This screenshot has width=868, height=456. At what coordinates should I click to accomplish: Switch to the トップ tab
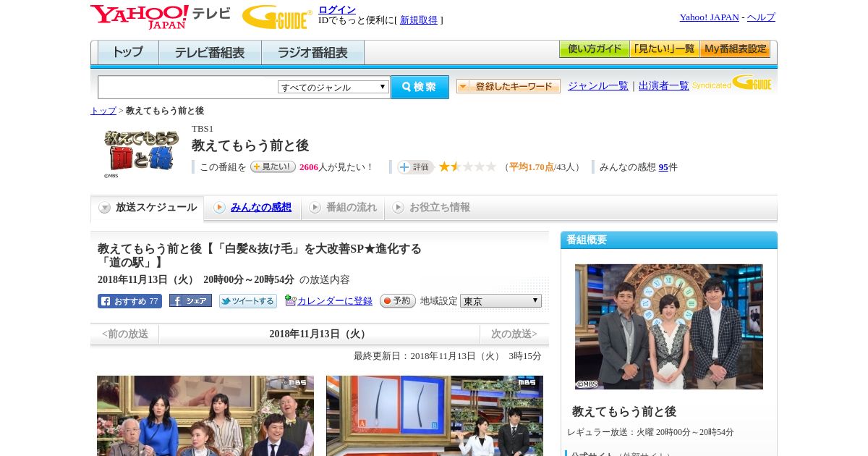128,53
